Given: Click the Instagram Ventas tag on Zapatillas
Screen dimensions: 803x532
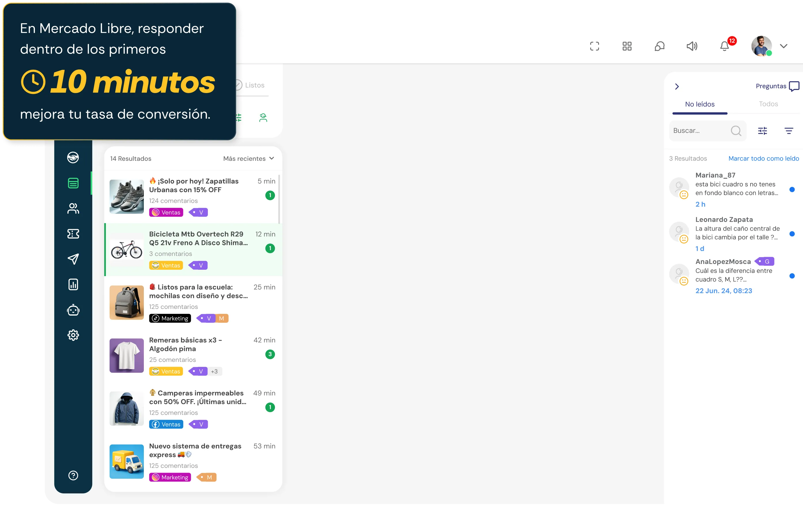Looking at the screenshot, I should tap(166, 212).
